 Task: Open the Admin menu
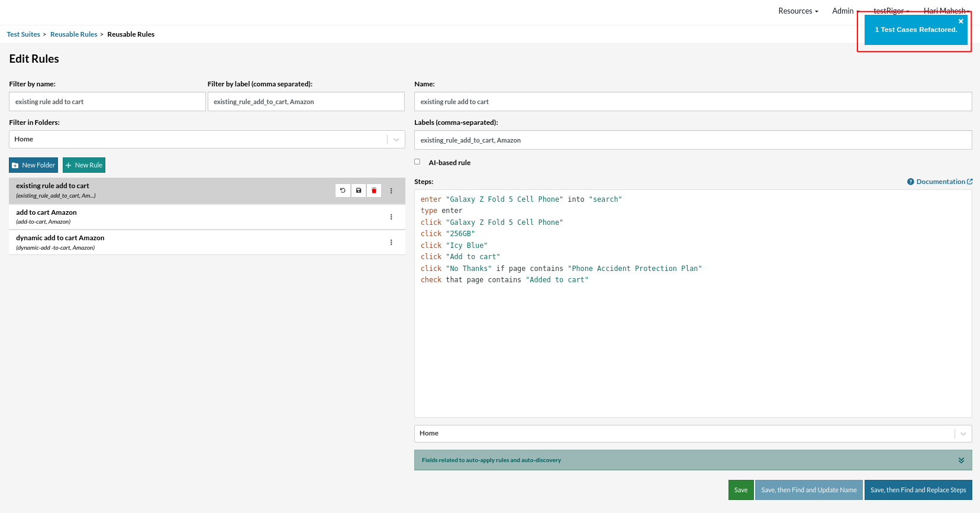click(844, 11)
